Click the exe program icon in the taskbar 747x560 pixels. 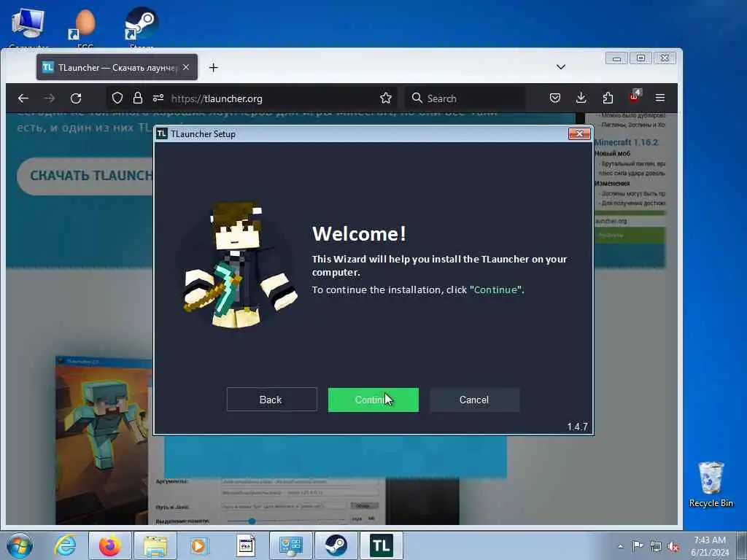point(246,545)
